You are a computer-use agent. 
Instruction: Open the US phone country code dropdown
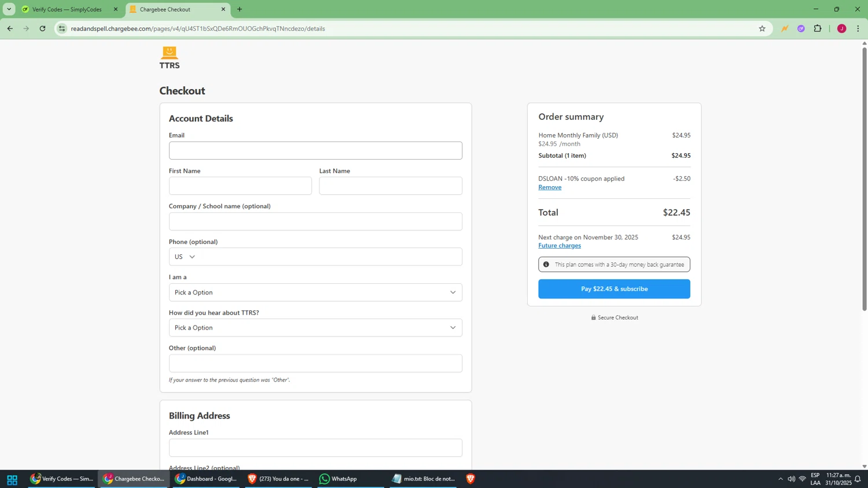[x=185, y=257]
